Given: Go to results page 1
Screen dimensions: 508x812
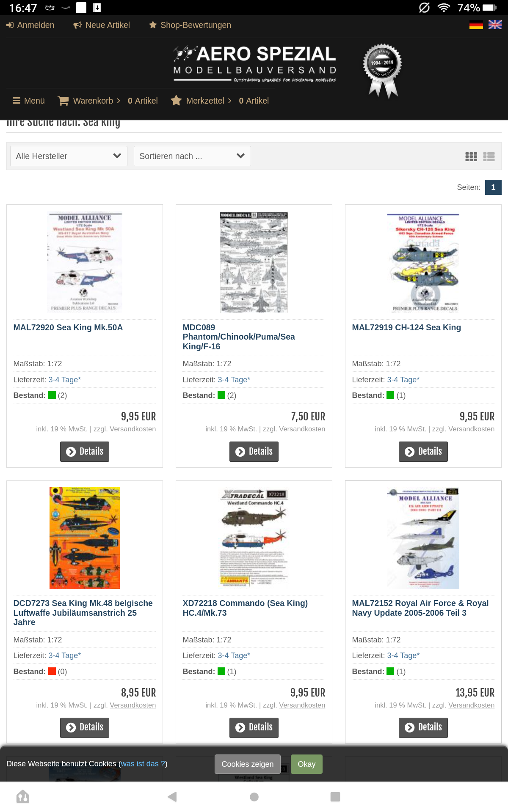Looking at the screenshot, I should (493, 187).
